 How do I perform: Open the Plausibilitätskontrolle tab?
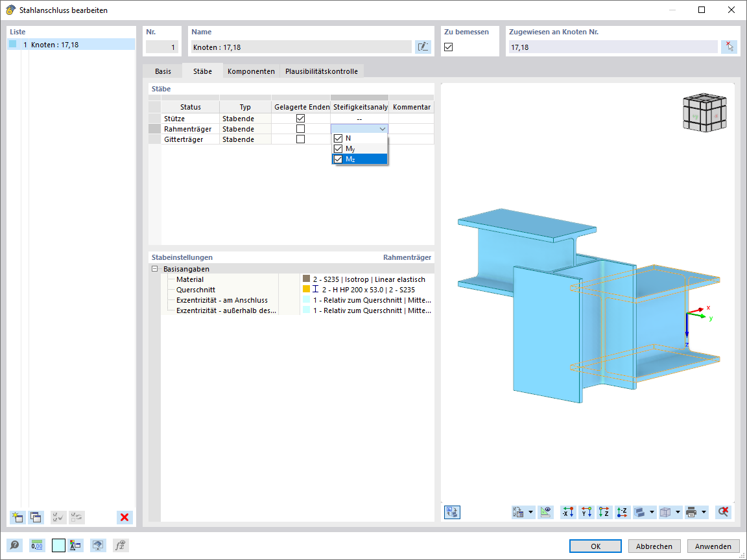pyautogui.click(x=322, y=71)
